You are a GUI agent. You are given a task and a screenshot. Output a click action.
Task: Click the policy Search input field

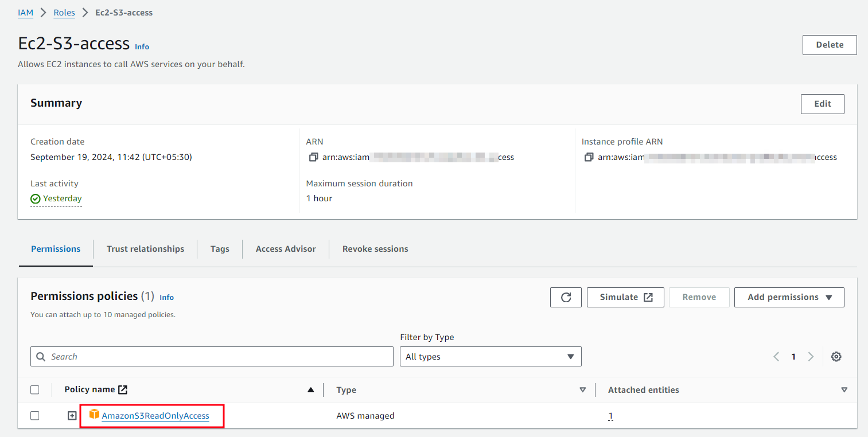click(212, 357)
